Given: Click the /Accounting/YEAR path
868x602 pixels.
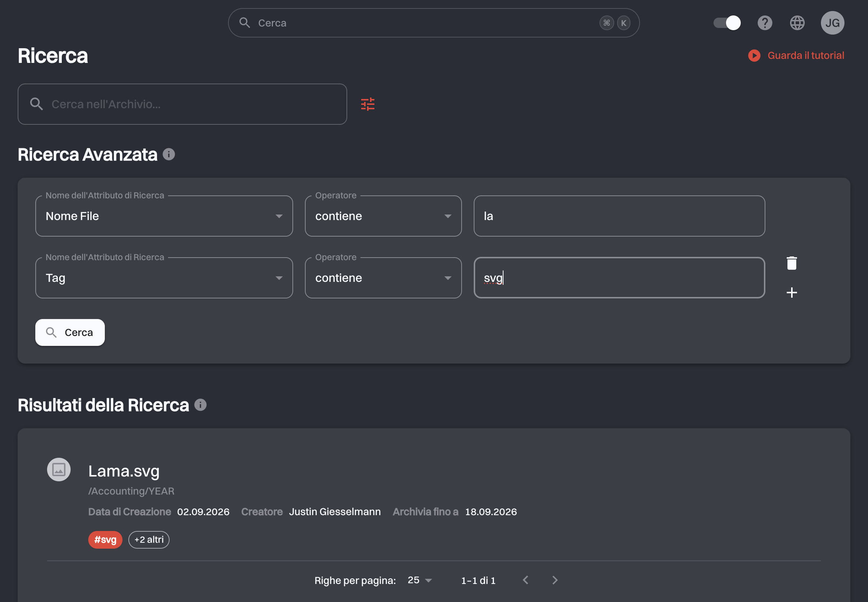Looking at the screenshot, I should click(131, 491).
